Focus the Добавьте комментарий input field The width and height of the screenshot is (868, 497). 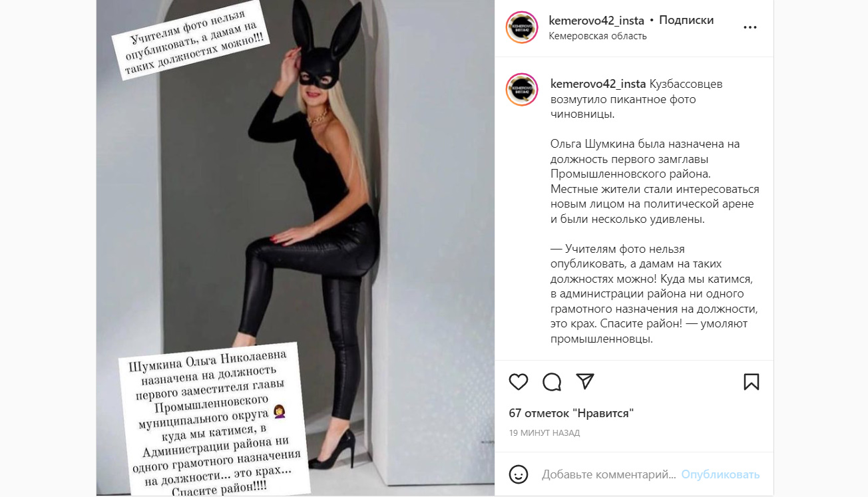608,474
